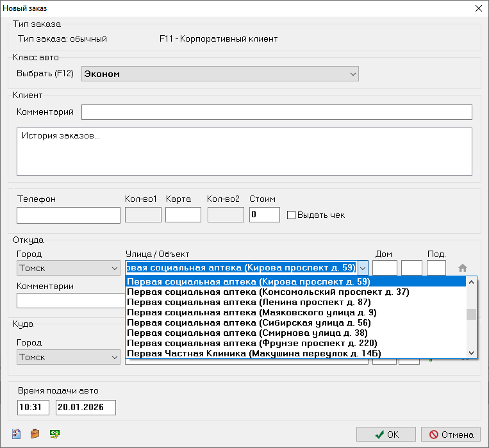This screenshot has width=489, height=448.
Task: Click the gray home icon beside Под.
Action: (x=463, y=268)
